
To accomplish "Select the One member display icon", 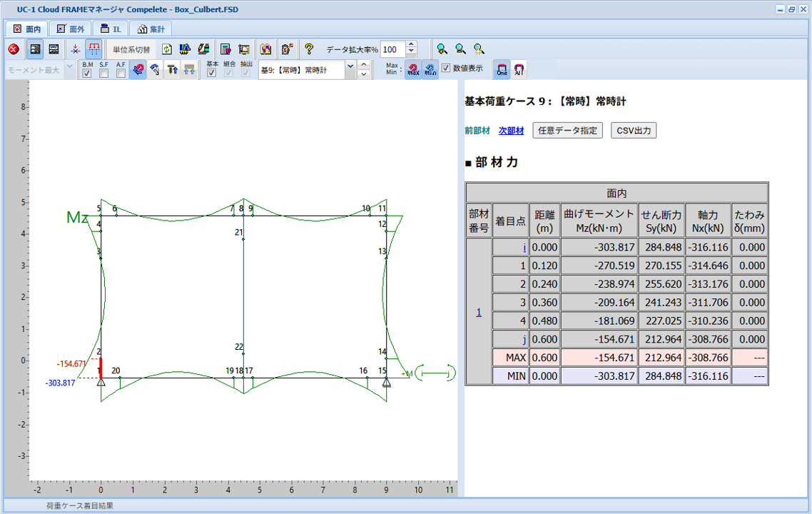I will [x=502, y=70].
